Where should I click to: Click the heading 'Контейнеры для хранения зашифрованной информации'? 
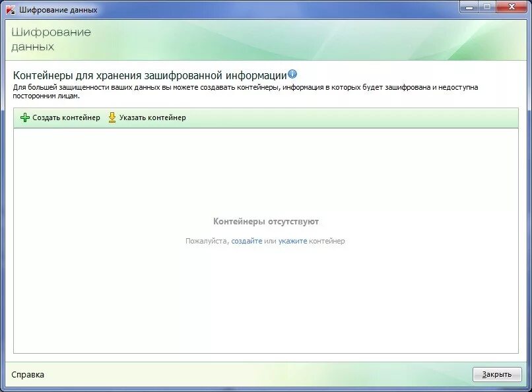[x=150, y=75]
